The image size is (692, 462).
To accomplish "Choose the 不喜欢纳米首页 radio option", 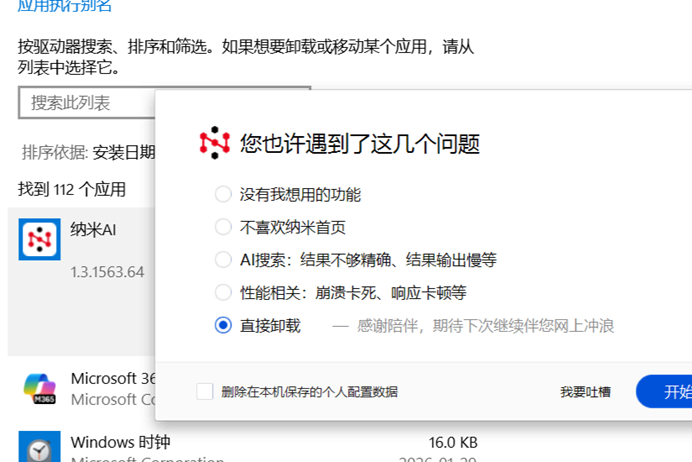I will [x=223, y=227].
